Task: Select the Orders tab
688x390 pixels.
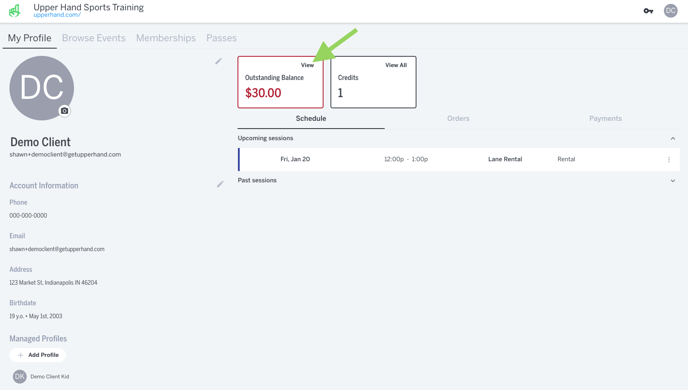Action: [x=458, y=118]
